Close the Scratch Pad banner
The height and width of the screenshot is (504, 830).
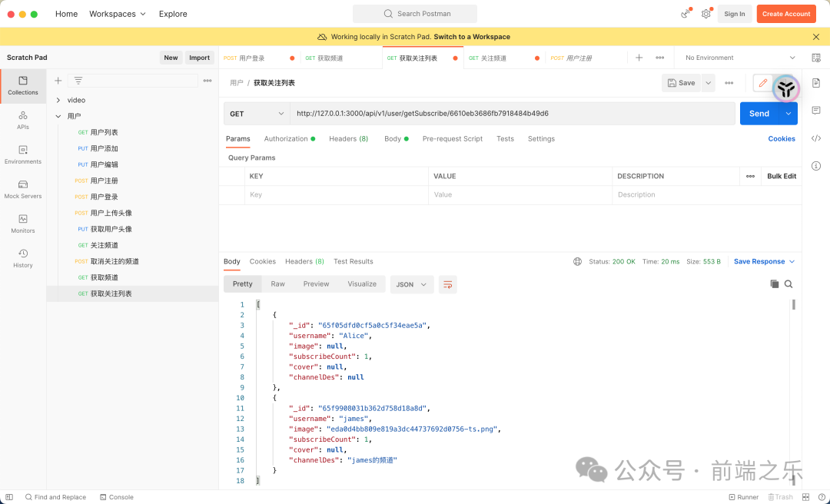coord(816,37)
